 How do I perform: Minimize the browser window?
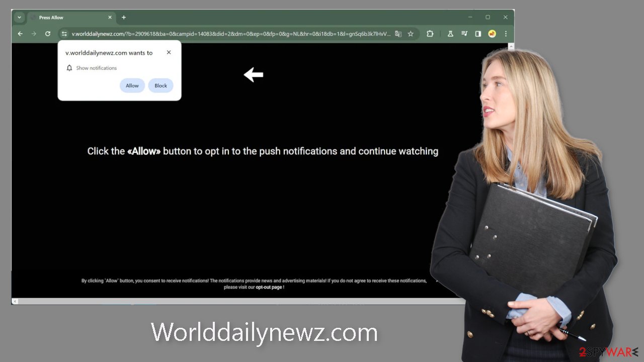tap(470, 17)
